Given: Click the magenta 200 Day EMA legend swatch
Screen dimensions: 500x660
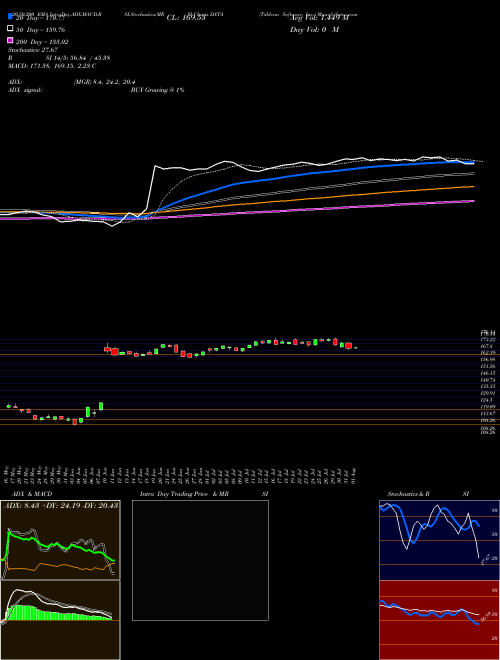Looking at the screenshot, I should tap(10, 40).
